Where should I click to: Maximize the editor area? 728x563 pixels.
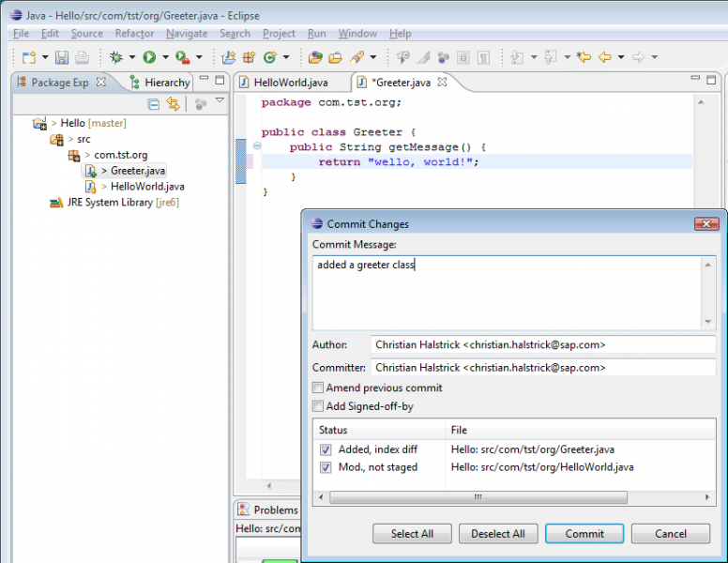click(711, 80)
